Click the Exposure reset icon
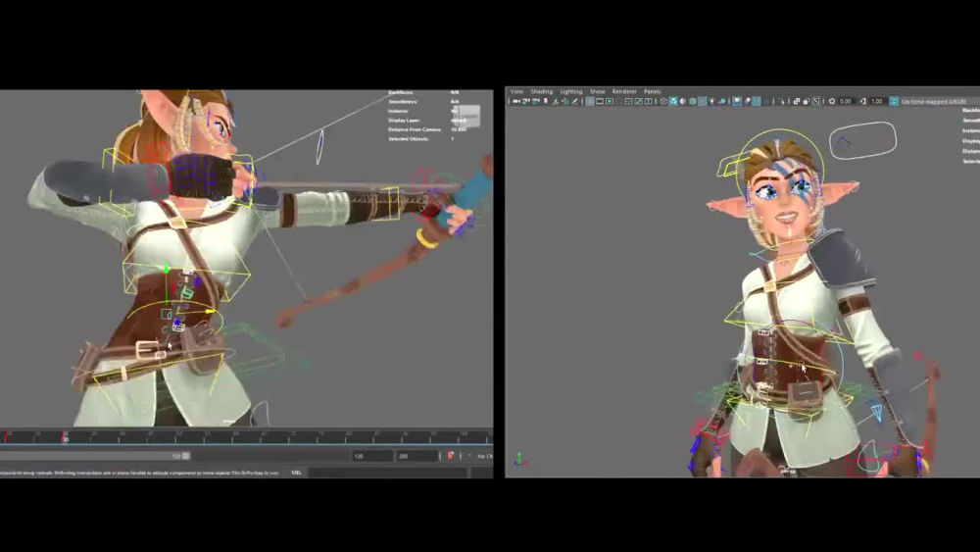Screen dimensions: 980x552 click(x=832, y=101)
